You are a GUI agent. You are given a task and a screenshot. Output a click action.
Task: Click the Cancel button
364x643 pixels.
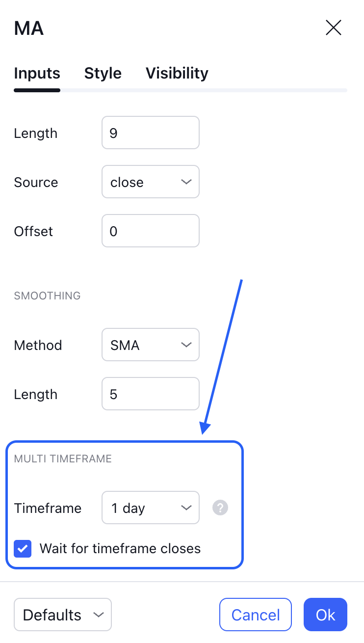(255, 615)
